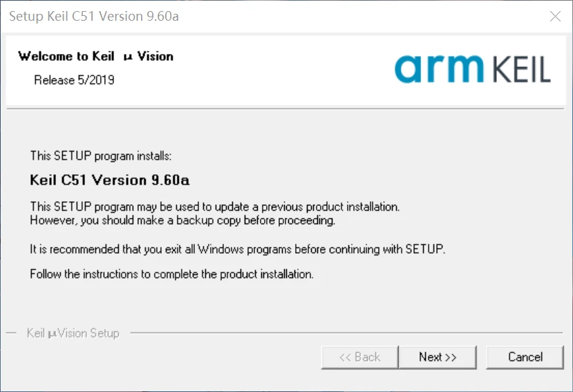This screenshot has width=573, height=392.
Task: Click the "Welcome to Keil µVision" heading
Action: coord(95,56)
